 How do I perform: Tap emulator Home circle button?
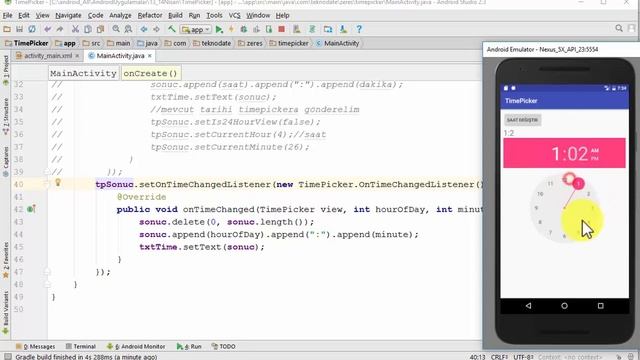click(x=564, y=305)
